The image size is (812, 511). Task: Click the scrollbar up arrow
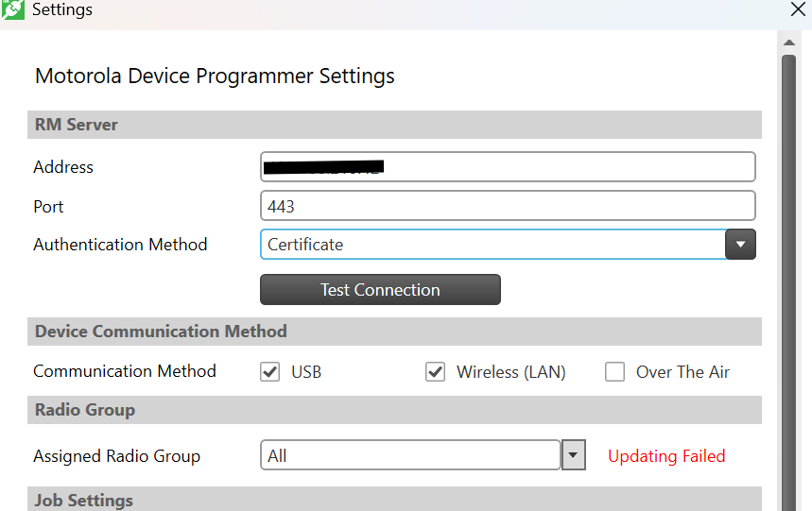788,43
